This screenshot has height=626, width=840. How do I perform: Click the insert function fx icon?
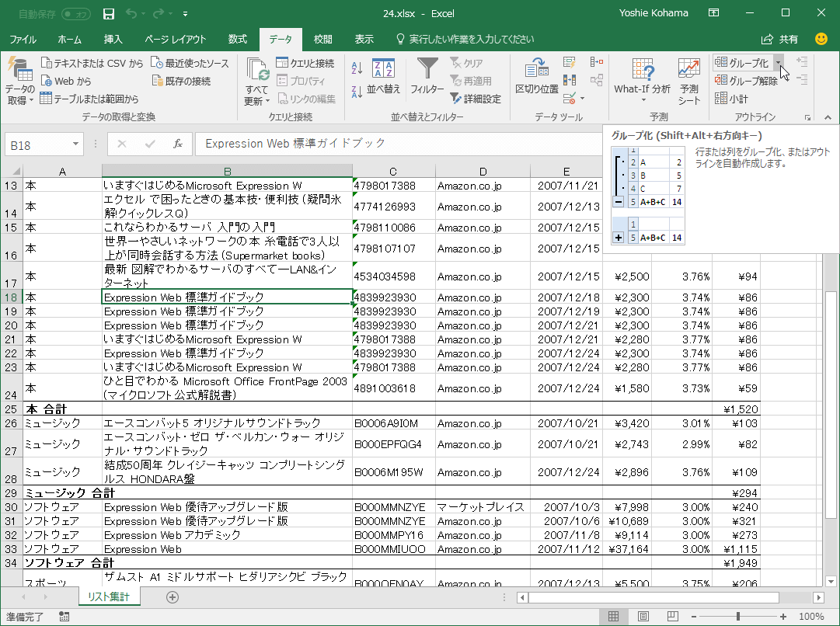177,144
